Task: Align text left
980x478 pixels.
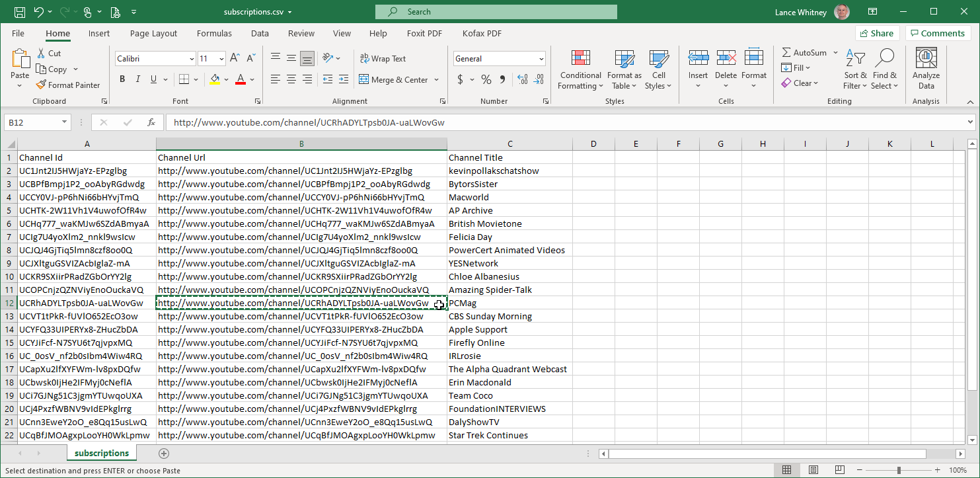Action: (x=275, y=79)
